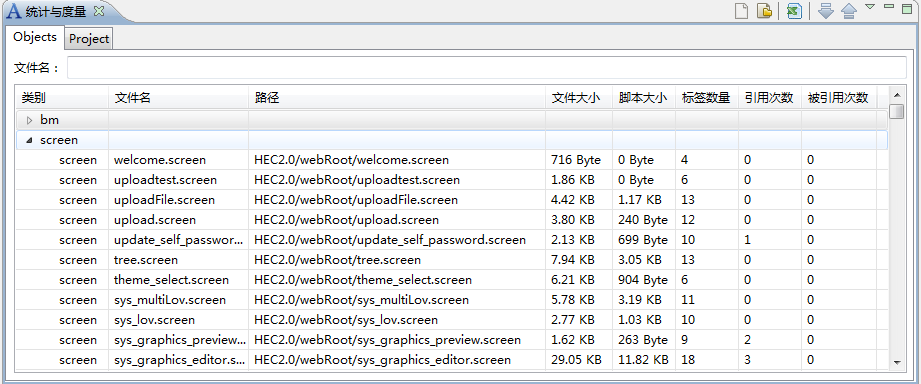Select the update_self_passwor... file name
The width and height of the screenshot is (921, 384).
[x=179, y=240]
